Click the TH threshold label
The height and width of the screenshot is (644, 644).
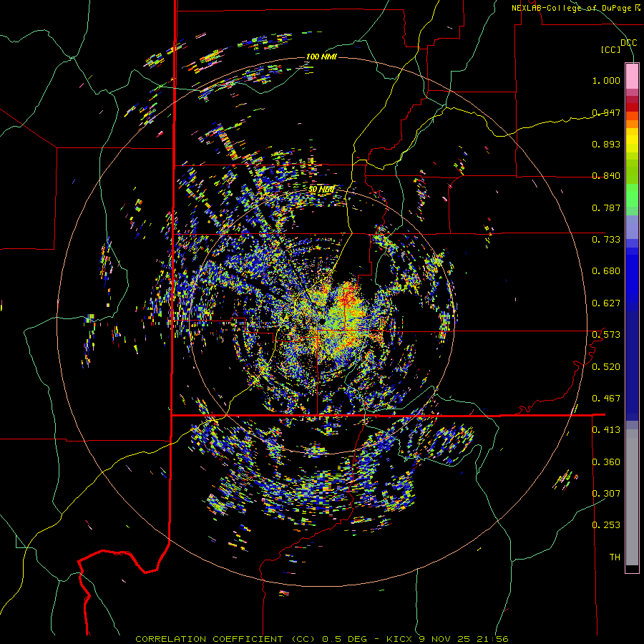click(x=615, y=557)
